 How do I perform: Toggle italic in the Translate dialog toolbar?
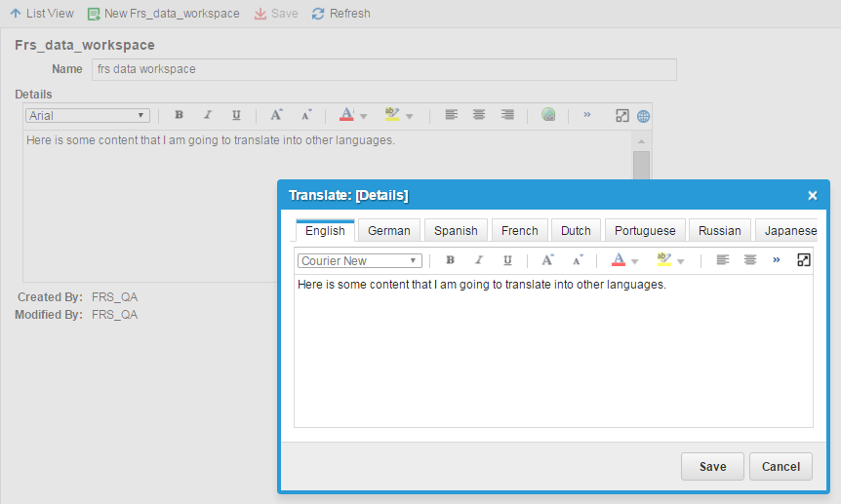[478, 260]
